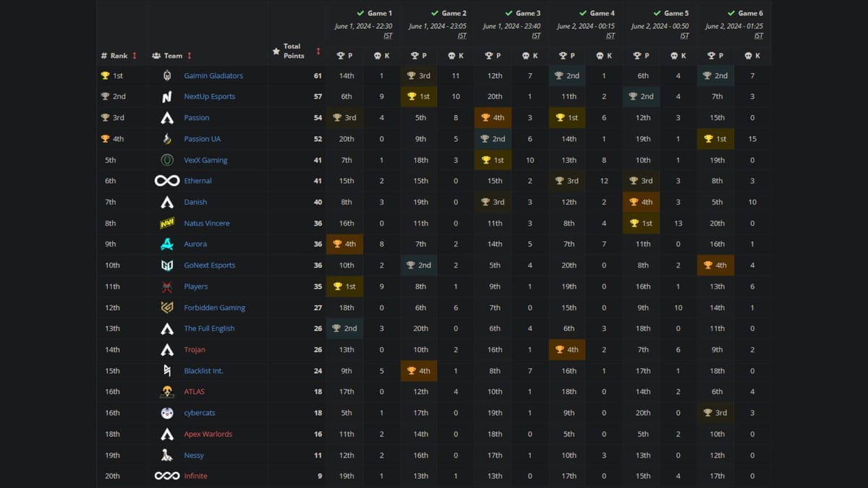Click the trophy P icon in Game 3 header
The height and width of the screenshot is (488, 868).
point(488,55)
